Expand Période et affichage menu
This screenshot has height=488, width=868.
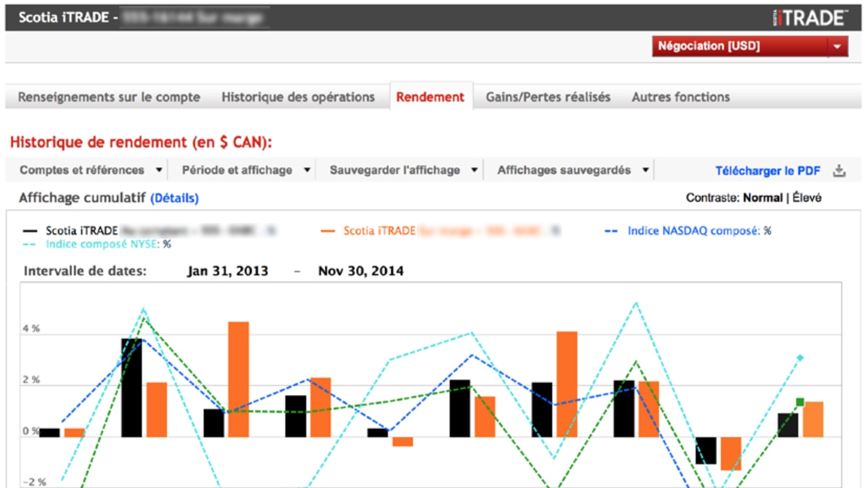point(246,170)
